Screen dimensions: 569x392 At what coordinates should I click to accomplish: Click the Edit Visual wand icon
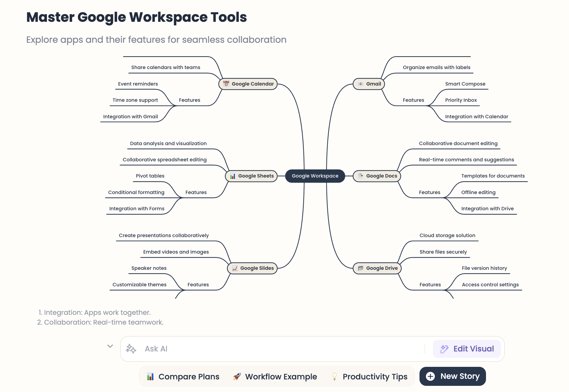click(444, 349)
